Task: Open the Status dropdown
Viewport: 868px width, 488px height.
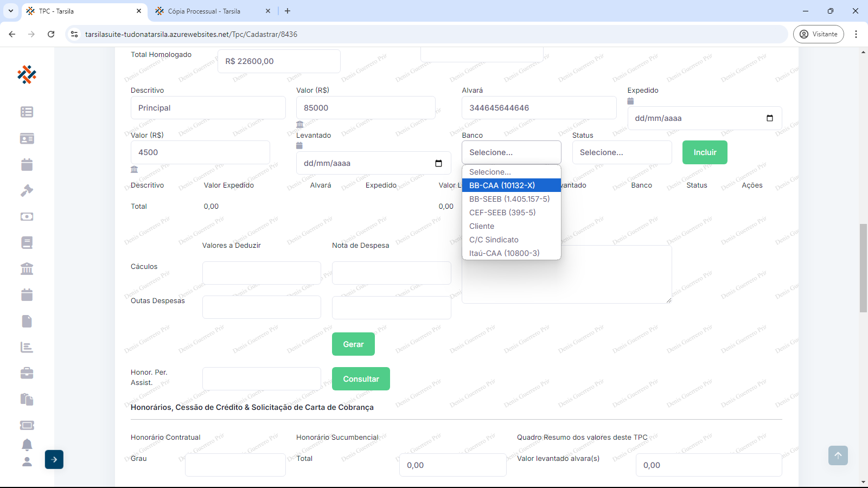Action: coord(622,152)
